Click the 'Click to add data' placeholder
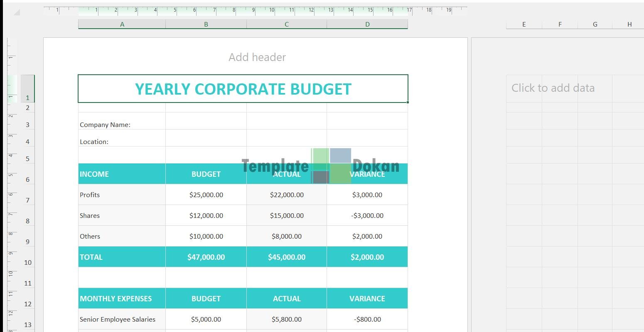 pyautogui.click(x=553, y=88)
